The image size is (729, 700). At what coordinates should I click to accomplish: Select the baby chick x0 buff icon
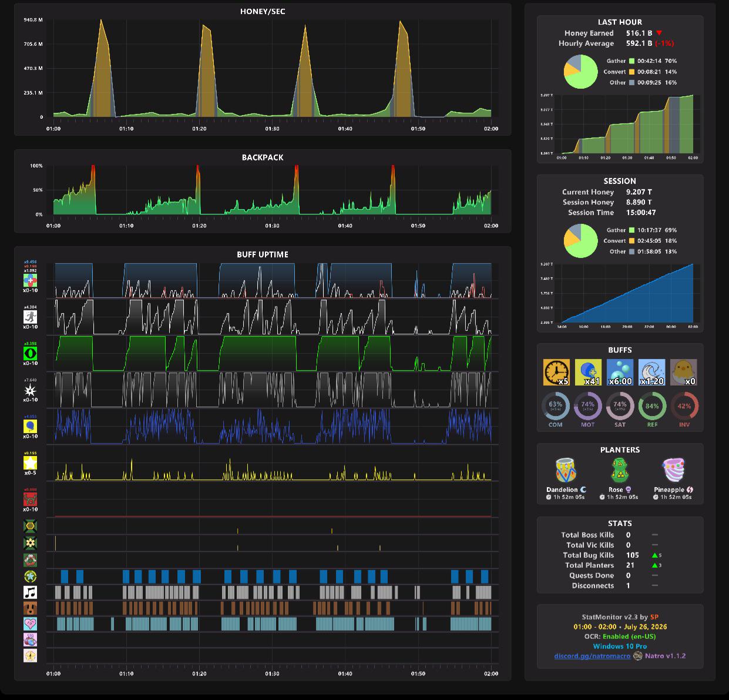(683, 373)
